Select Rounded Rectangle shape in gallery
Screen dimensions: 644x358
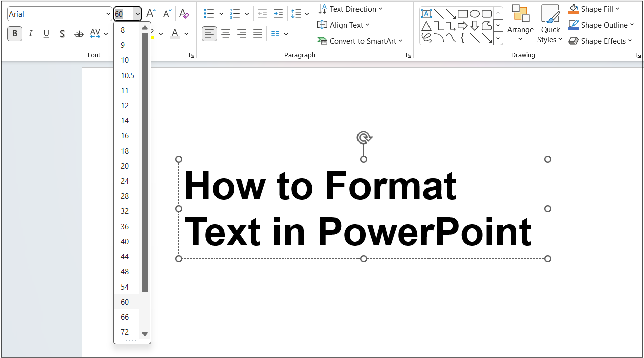pyautogui.click(x=487, y=14)
